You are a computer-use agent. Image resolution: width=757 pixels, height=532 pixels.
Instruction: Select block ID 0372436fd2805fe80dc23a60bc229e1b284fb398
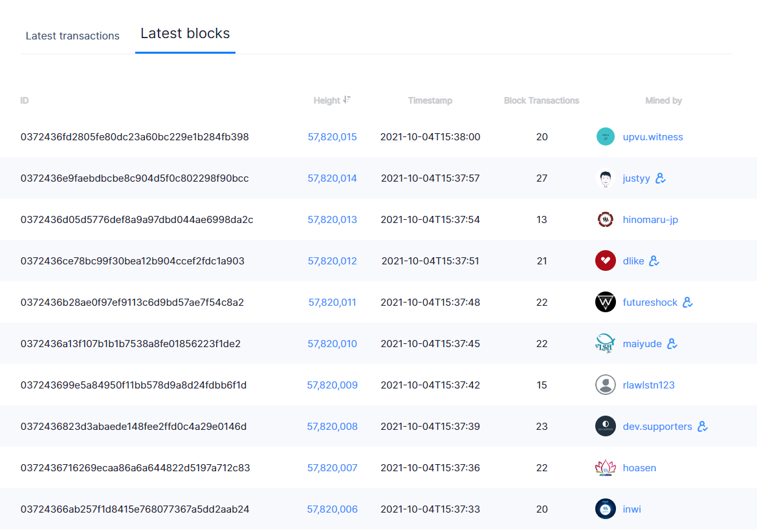coord(135,137)
